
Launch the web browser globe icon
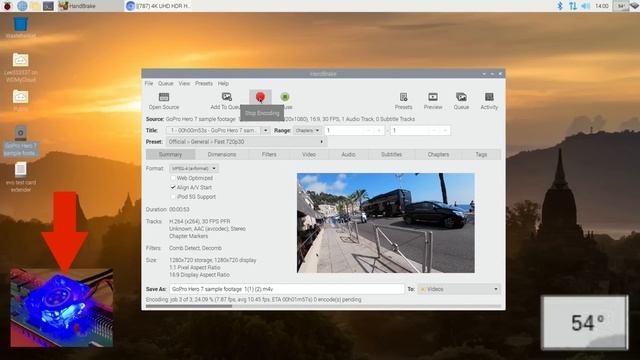(x=22, y=6)
